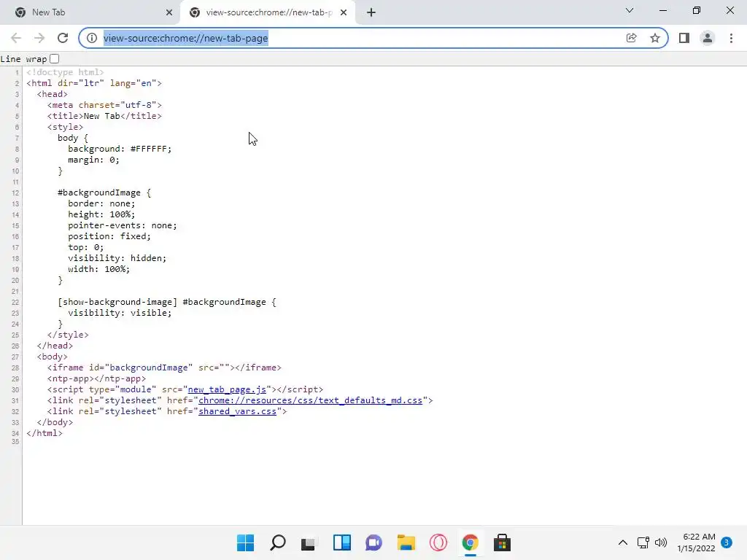
Task: Open Widgets from the taskbar
Action: [x=342, y=542]
